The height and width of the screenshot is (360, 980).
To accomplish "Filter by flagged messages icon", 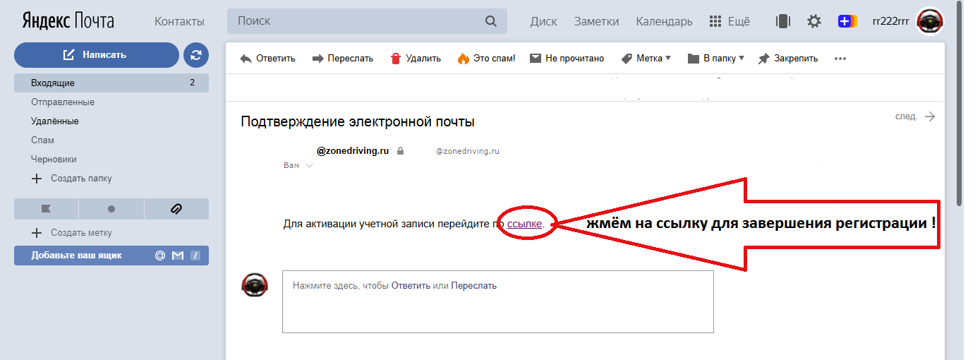I will (46, 209).
